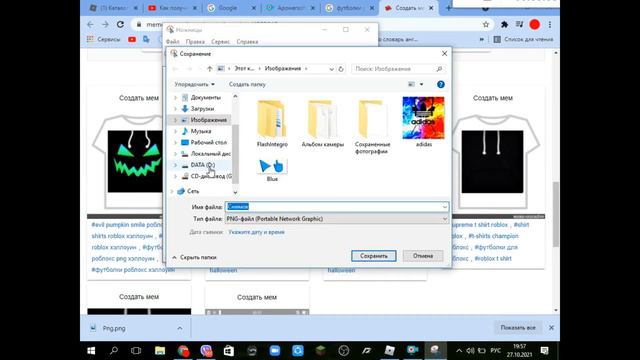640x360 pixels.
Task: Open the Файл menu in Ножницы
Action: pos(173,42)
